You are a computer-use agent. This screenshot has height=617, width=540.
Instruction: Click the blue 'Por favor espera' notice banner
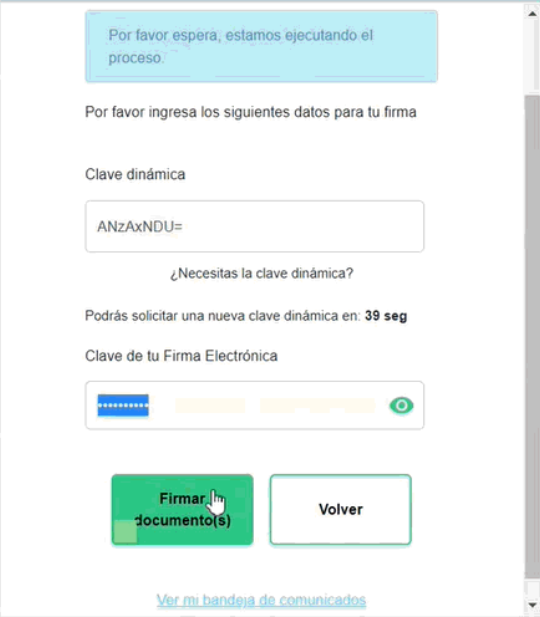click(261, 46)
